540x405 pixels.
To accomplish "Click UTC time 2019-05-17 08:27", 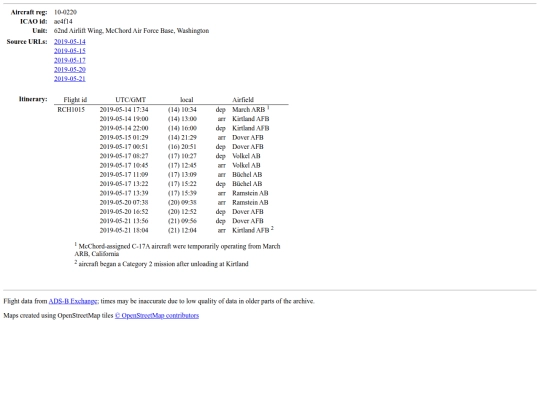I will click(124, 156).
